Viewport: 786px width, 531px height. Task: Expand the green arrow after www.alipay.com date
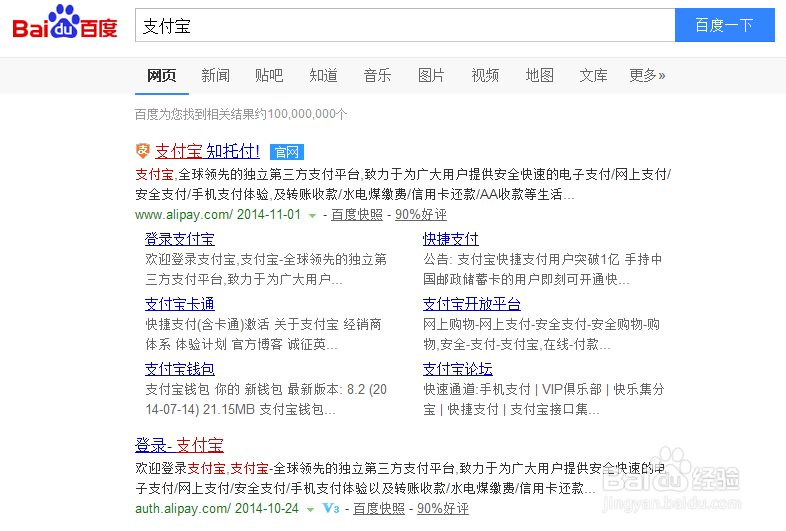tap(312, 216)
